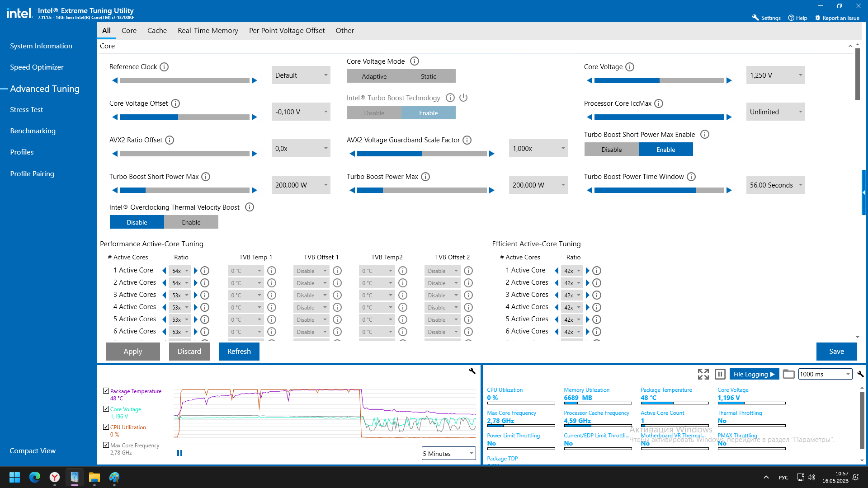Image resolution: width=868 pixels, height=488 pixels.
Task: Open Yandex Browser from taskbar
Action: (x=55, y=477)
